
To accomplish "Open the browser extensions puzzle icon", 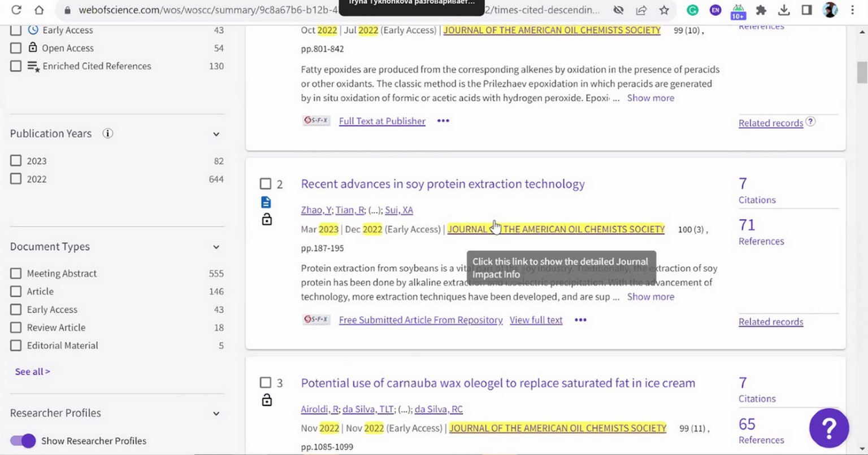I will [761, 10].
